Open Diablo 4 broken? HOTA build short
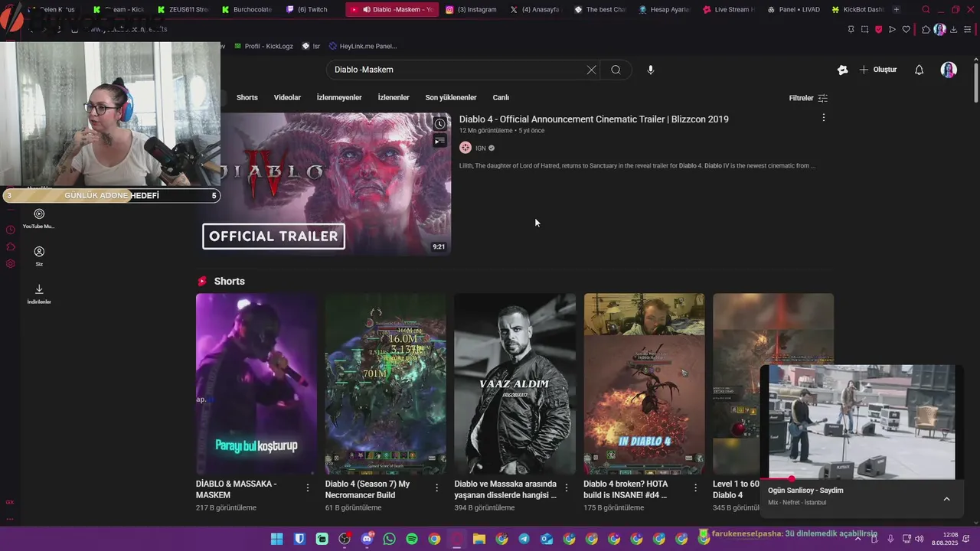This screenshot has width=980, height=551. pos(644,384)
